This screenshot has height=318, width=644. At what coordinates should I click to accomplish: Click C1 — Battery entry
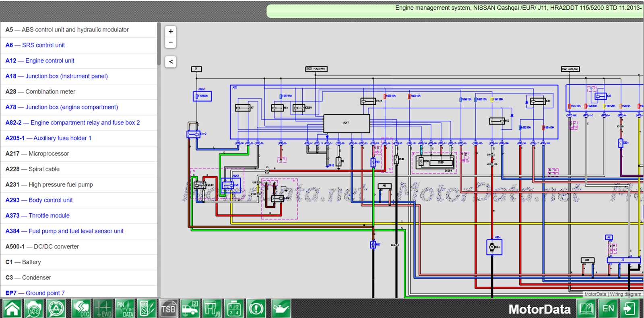(78, 262)
